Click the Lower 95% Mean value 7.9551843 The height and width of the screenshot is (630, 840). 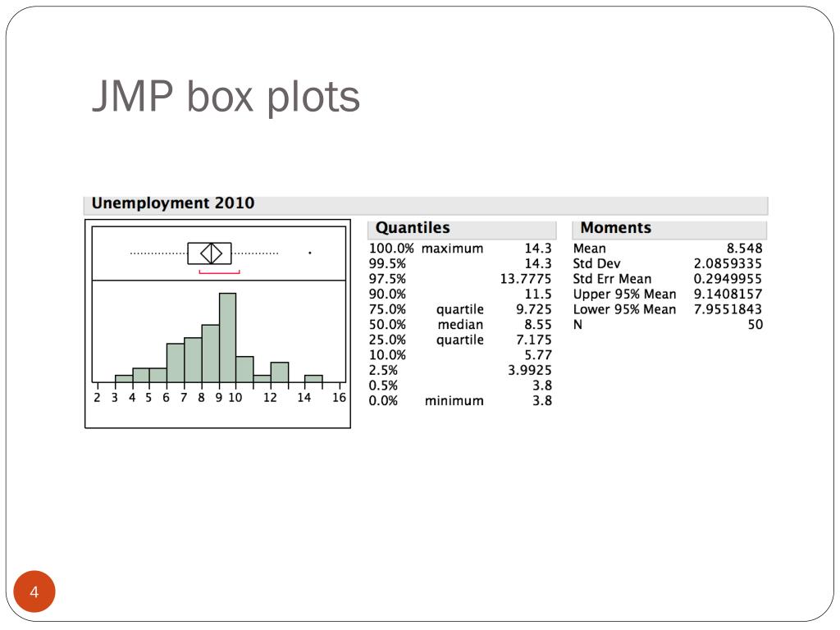coord(728,309)
